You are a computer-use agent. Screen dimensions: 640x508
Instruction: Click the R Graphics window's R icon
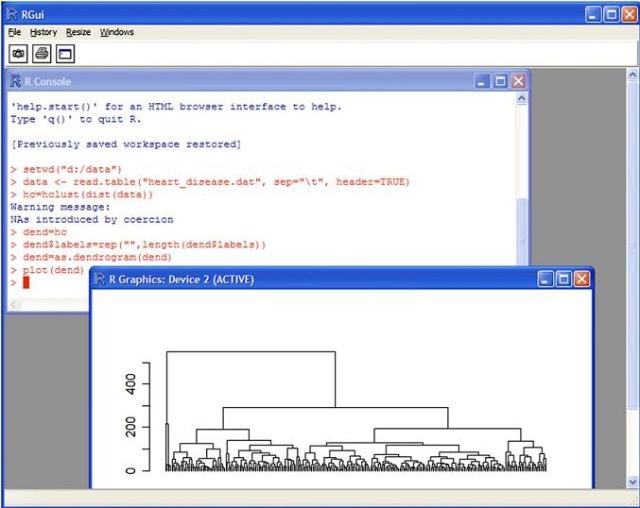(100, 279)
